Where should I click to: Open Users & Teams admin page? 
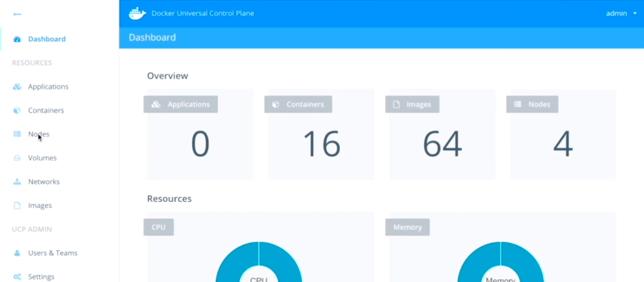pos(52,253)
